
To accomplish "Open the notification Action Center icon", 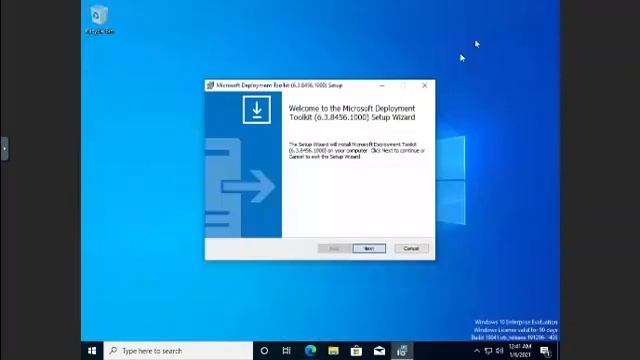I will 545,351.
